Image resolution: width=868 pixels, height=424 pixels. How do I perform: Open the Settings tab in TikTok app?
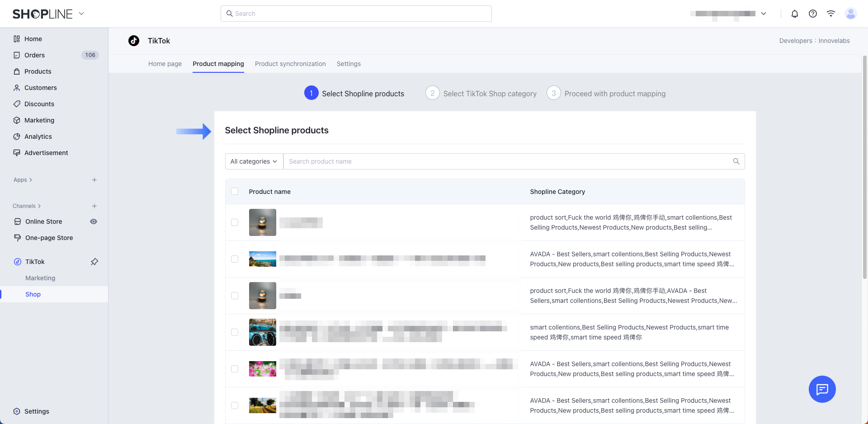point(349,64)
